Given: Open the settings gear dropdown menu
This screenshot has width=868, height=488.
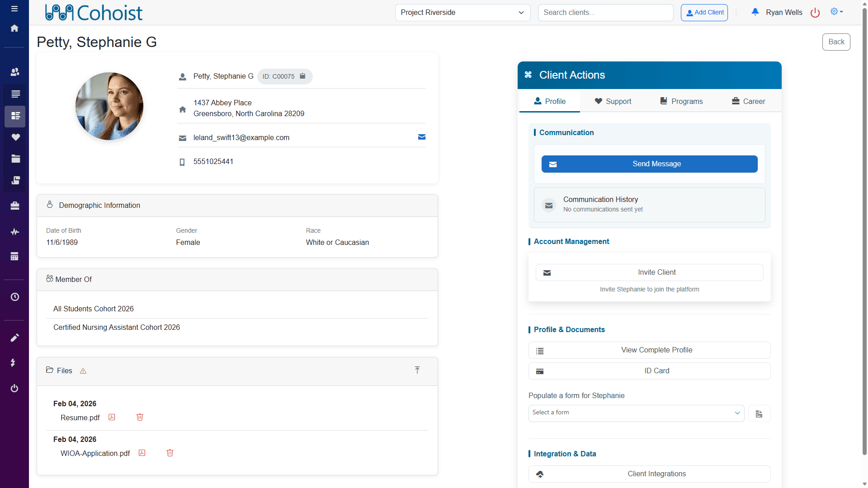Looking at the screenshot, I should point(837,12).
